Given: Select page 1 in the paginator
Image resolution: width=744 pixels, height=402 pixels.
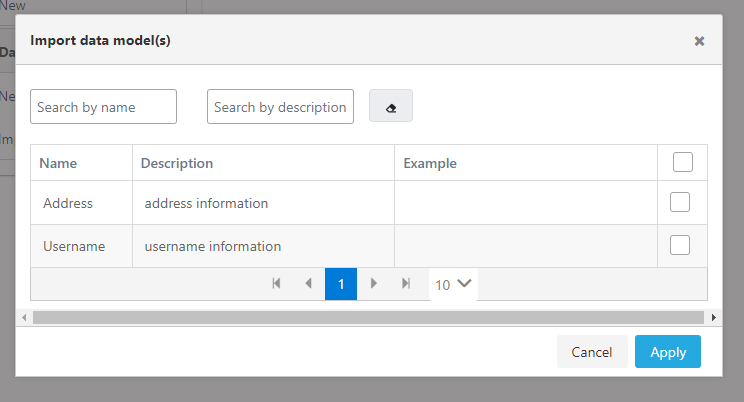Looking at the screenshot, I should tap(341, 284).
